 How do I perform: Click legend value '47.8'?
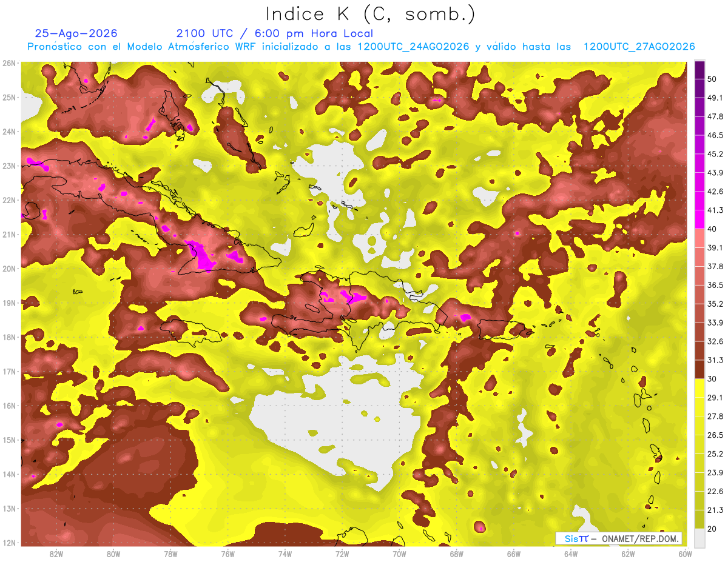point(715,116)
